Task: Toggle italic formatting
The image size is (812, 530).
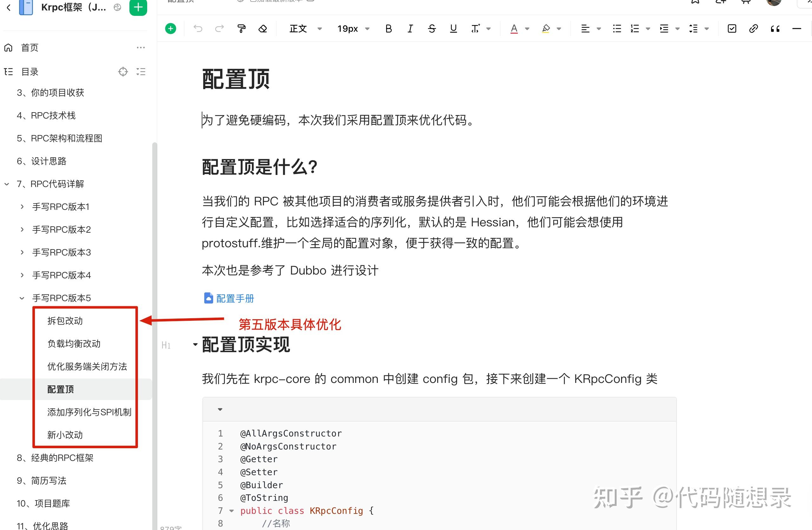Action: tap(410, 28)
